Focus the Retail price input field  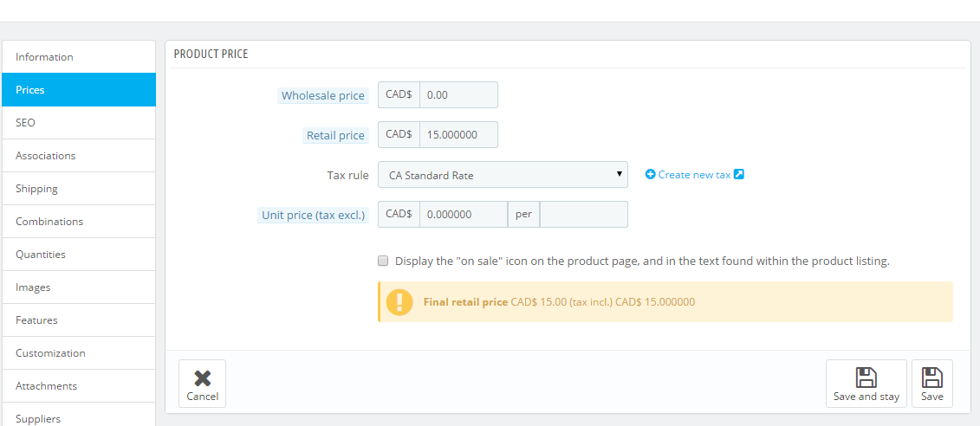[x=458, y=135]
